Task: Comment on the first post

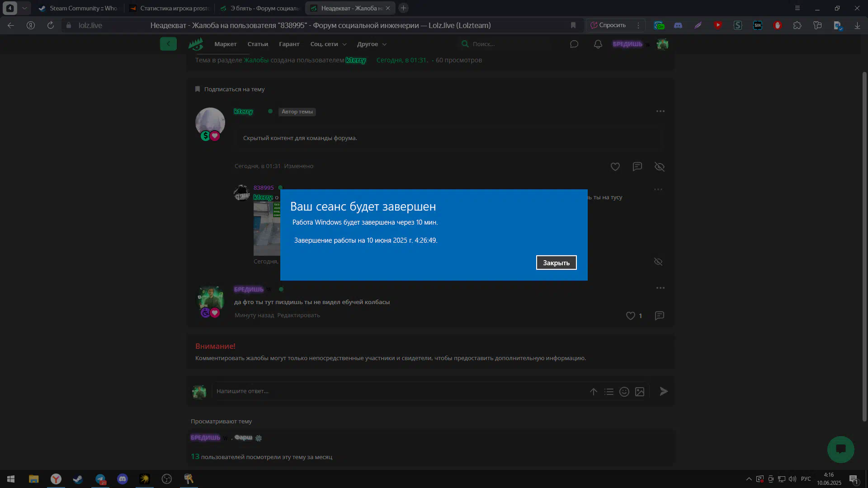Action: [x=637, y=167]
